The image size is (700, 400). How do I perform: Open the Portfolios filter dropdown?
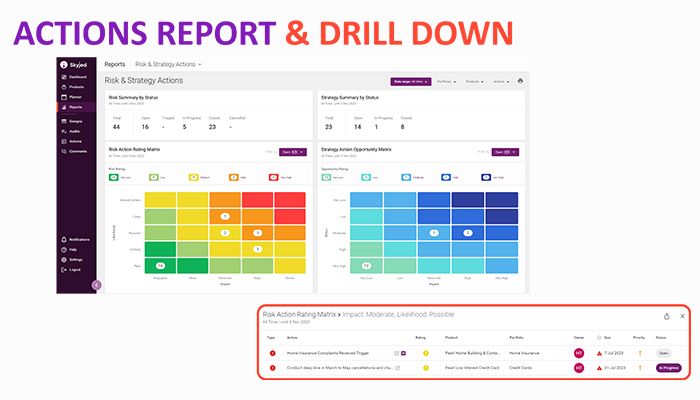pos(447,80)
